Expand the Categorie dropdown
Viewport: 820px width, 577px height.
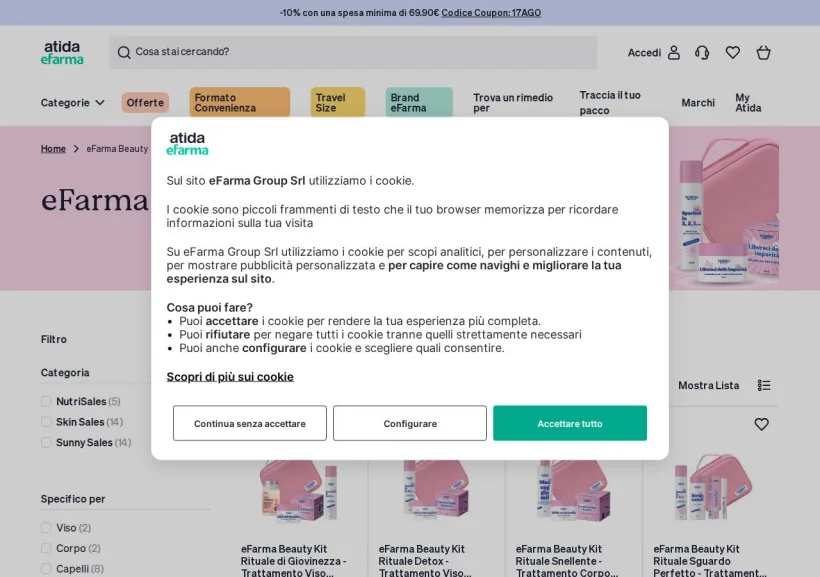[x=73, y=103]
